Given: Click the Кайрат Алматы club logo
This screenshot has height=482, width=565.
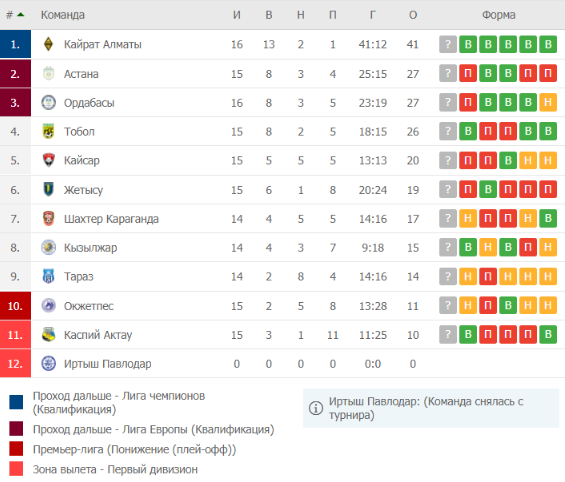Looking at the screenshot, I should click(48, 44).
